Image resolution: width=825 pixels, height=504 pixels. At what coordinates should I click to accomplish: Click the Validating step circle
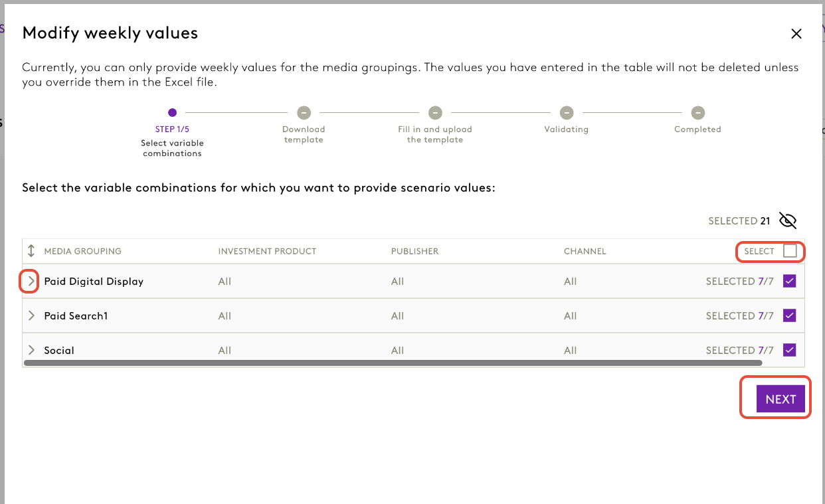(566, 113)
